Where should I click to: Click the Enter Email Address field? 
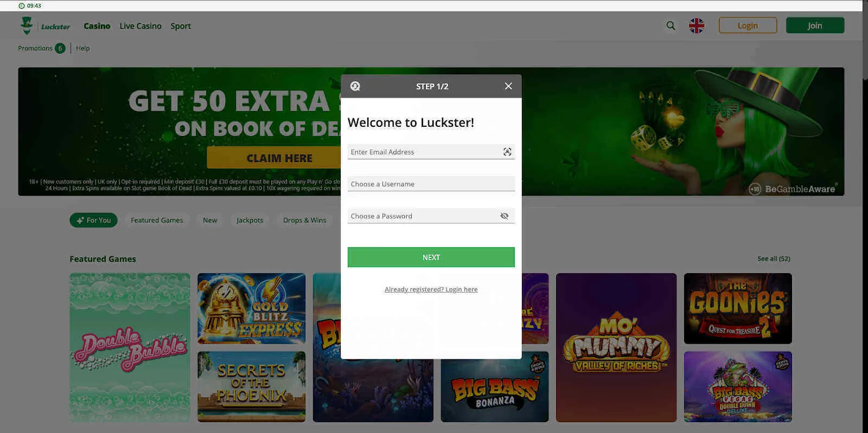[431, 152]
